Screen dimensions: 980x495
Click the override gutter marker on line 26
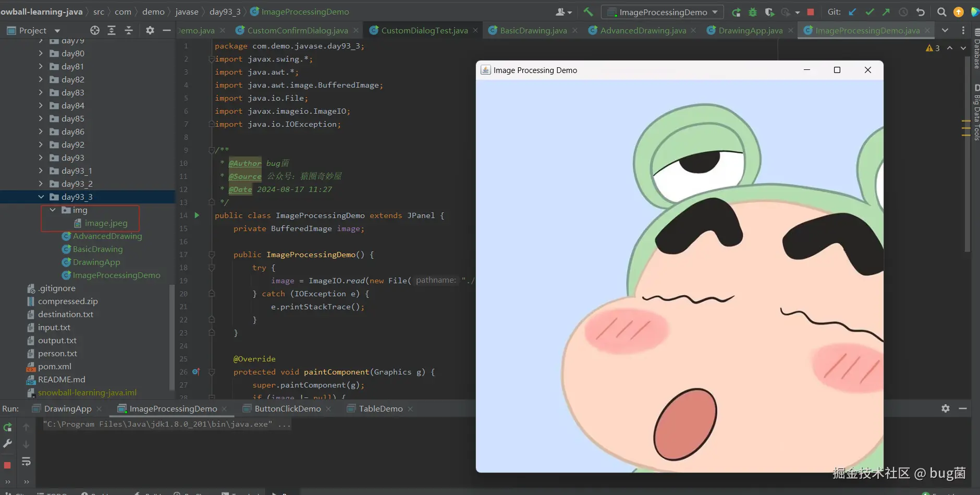tap(196, 371)
